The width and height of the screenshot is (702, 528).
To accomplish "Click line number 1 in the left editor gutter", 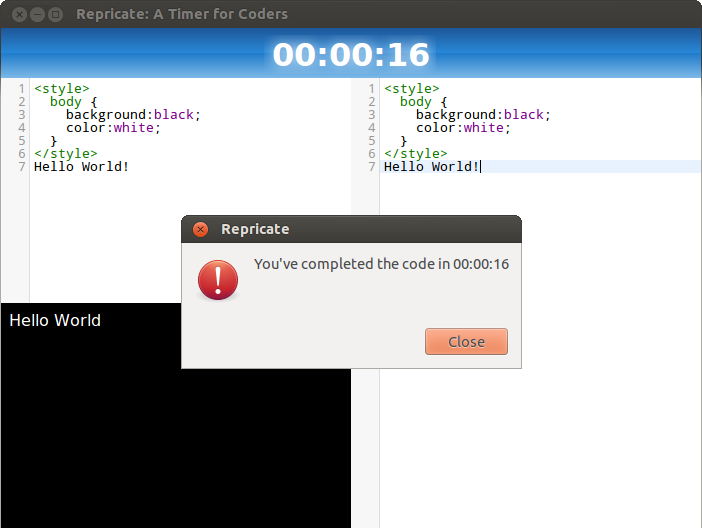I will (x=21, y=89).
